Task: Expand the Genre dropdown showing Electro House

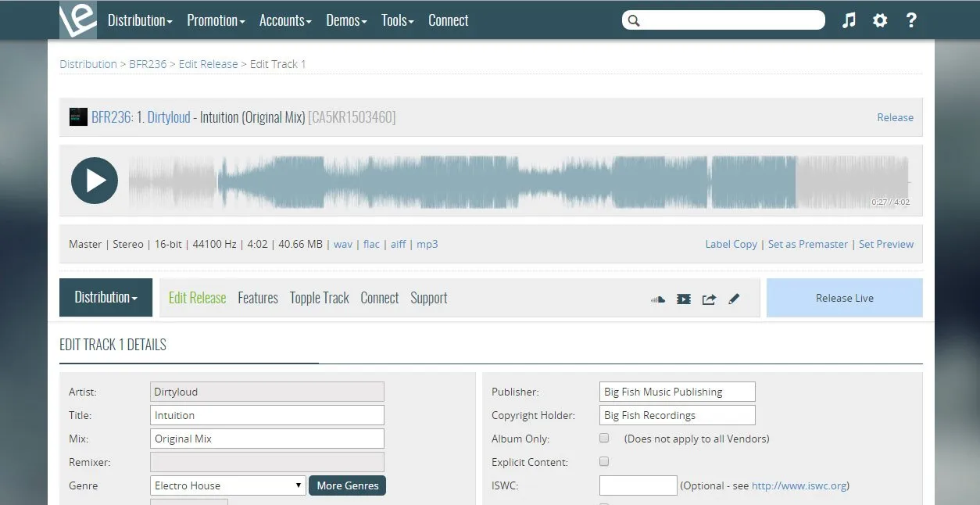Action: point(227,485)
